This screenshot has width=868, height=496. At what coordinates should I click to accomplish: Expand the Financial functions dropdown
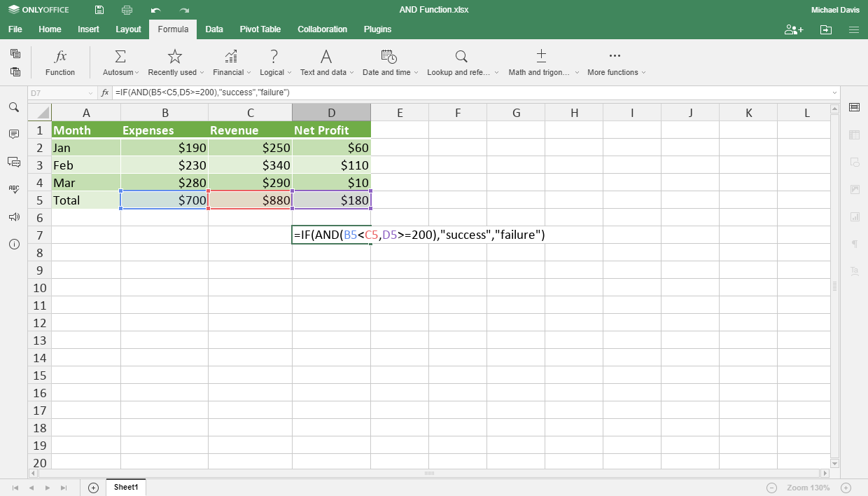point(248,73)
